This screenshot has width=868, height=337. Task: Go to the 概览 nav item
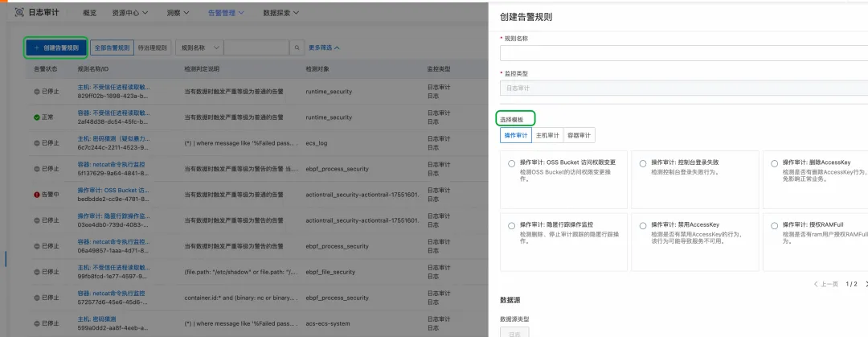point(89,12)
